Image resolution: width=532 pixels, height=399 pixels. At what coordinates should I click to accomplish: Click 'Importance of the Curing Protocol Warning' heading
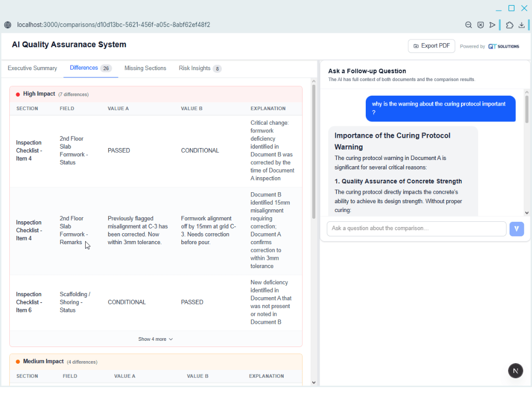[x=392, y=141]
